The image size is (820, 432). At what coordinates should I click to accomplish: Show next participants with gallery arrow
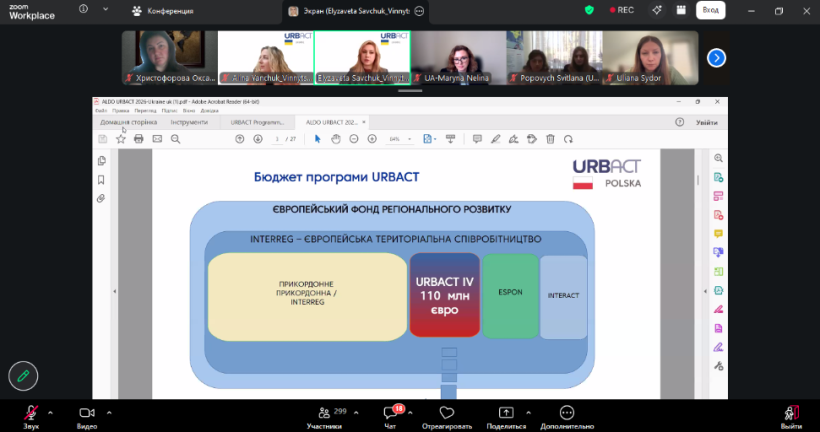click(x=716, y=57)
